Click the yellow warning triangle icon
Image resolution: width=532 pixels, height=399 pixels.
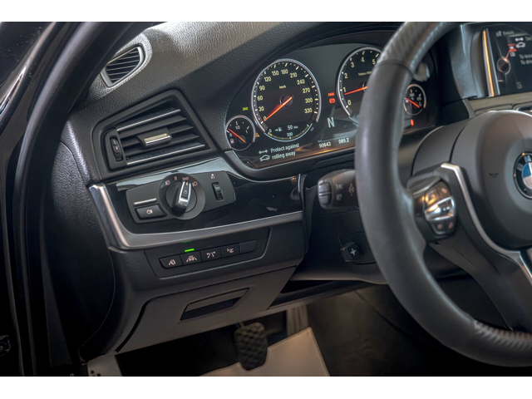[257, 135]
